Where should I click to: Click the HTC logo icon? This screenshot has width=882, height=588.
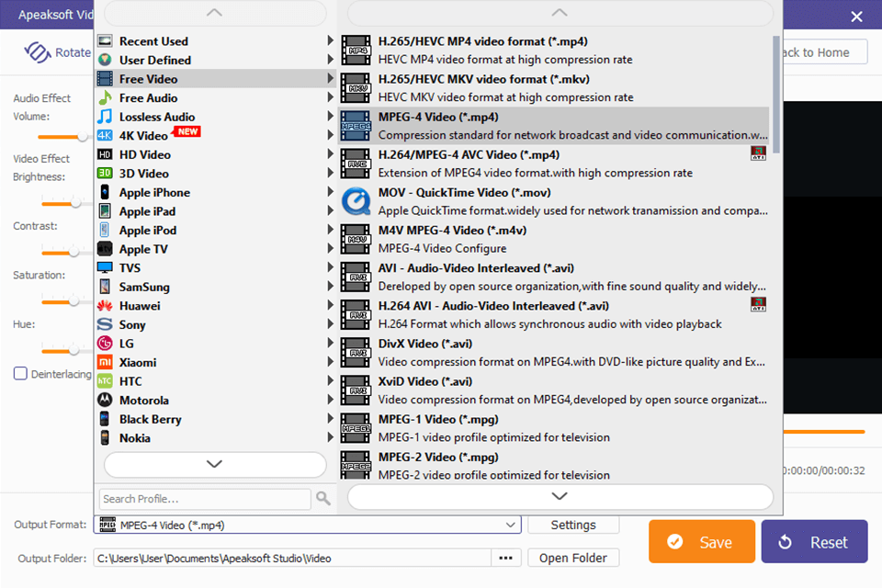click(105, 381)
